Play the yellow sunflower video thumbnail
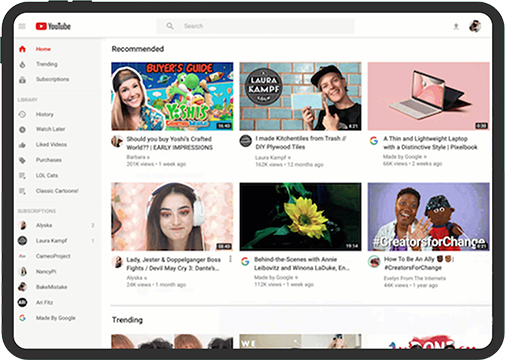 (x=300, y=217)
